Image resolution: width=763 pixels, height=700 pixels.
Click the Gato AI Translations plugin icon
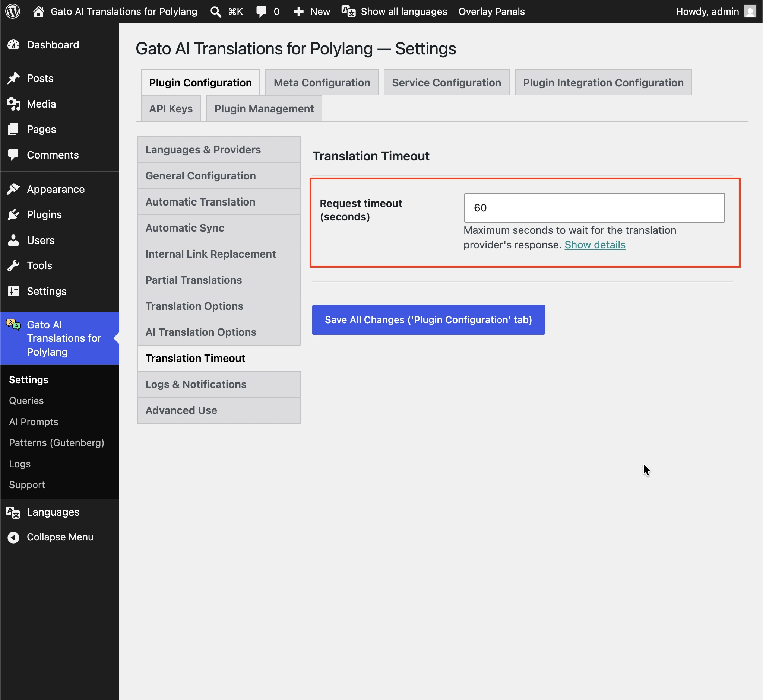coord(14,325)
